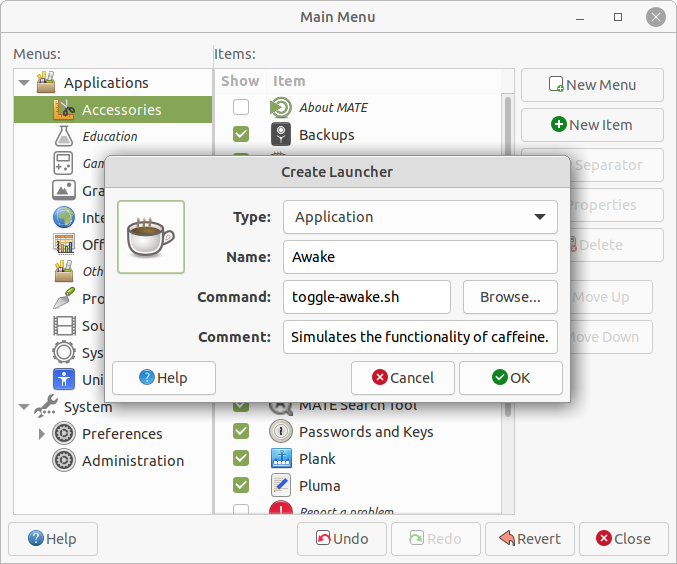Click the Sound & Video film icon
The image size is (677, 564).
[64, 326]
